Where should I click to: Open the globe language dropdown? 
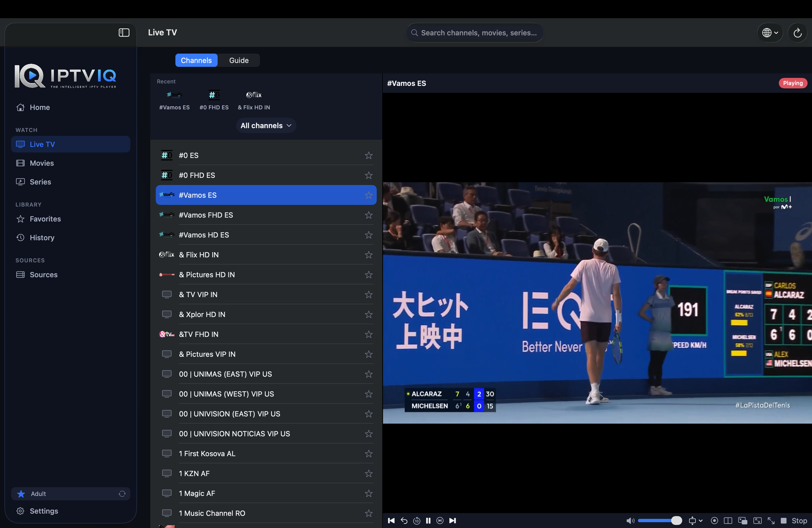click(x=770, y=33)
